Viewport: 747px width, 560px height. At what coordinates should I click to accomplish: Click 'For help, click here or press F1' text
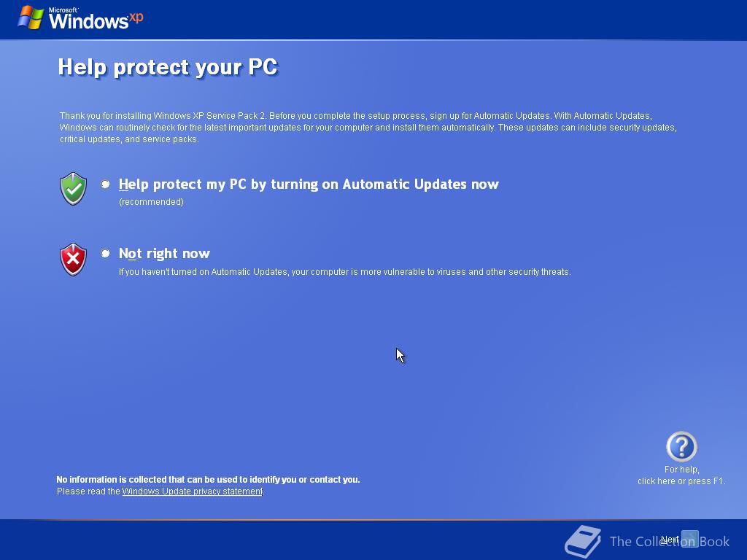pyautogui.click(x=681, y=475)
